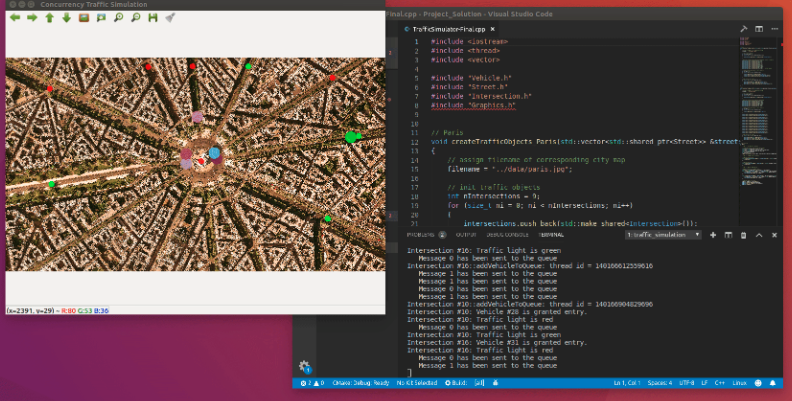
Task: Click No Kit Selected in status bar
Action: click(417, 383)
